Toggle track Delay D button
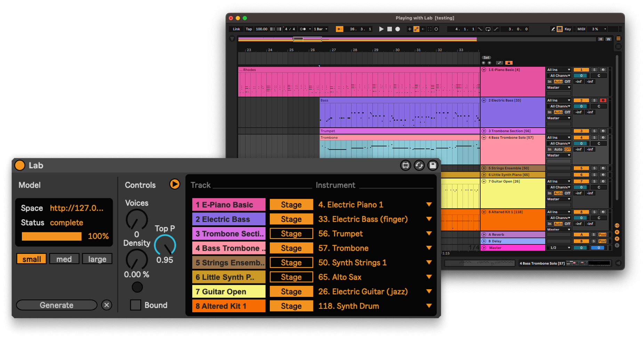This screenshot has width=644, height=339. [x=617, y=245]
